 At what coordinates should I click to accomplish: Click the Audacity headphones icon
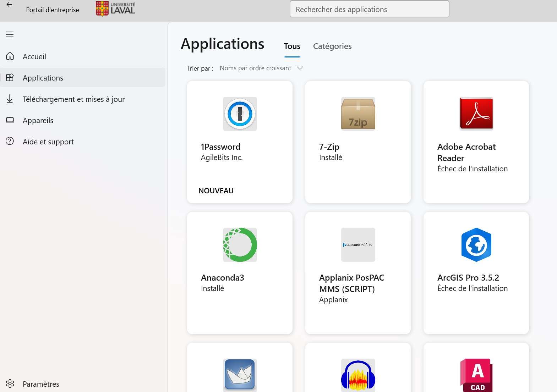point(358,375)
